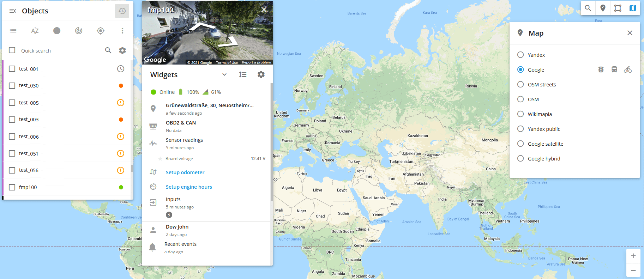Check the test_006 checkbox
The height and width of the screenshot is (279, 644).
coord(12,137)
